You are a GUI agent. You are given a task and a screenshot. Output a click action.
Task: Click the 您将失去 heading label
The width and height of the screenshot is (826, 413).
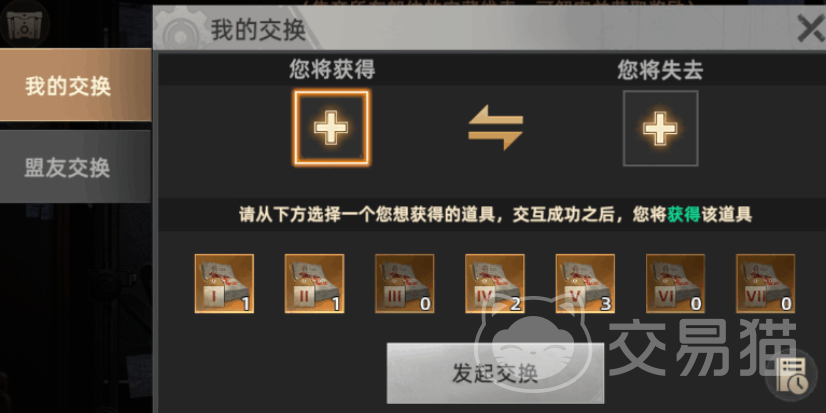(660, 71)
